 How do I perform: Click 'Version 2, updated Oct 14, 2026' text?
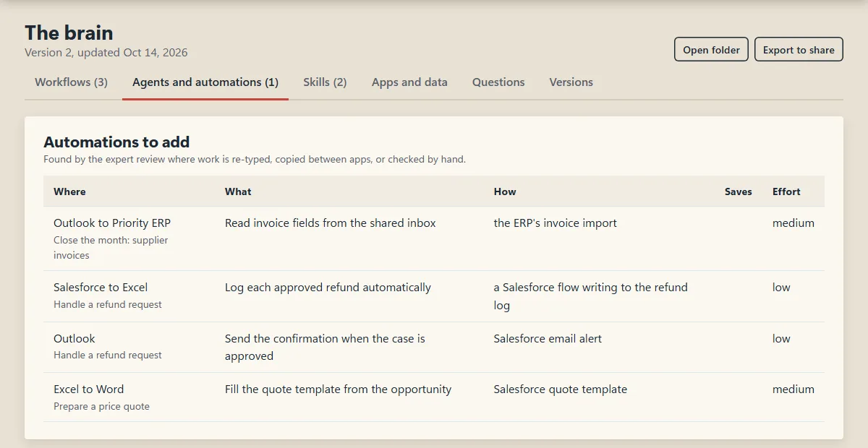coord(106,52)
